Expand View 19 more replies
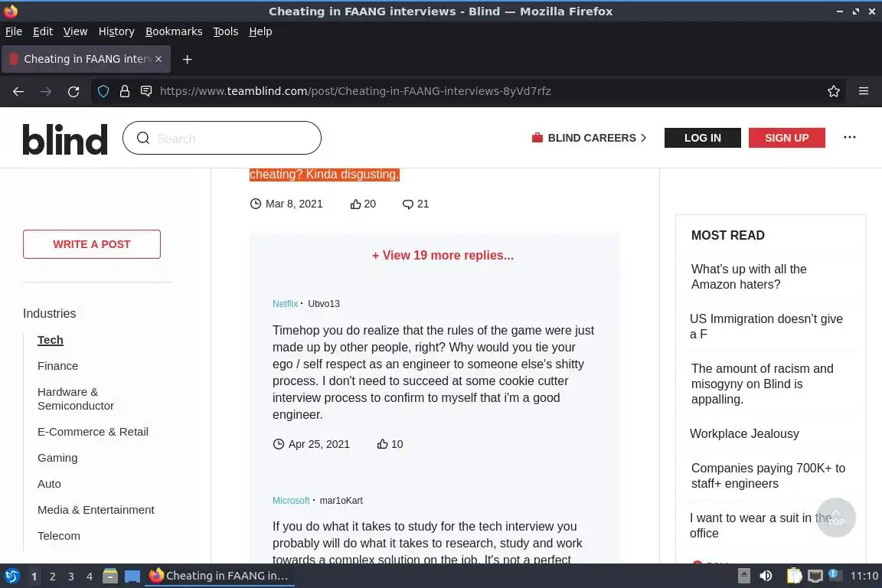The height and width of the screenshot is (588, 882). pyautogui.click(x=443, y=256)
